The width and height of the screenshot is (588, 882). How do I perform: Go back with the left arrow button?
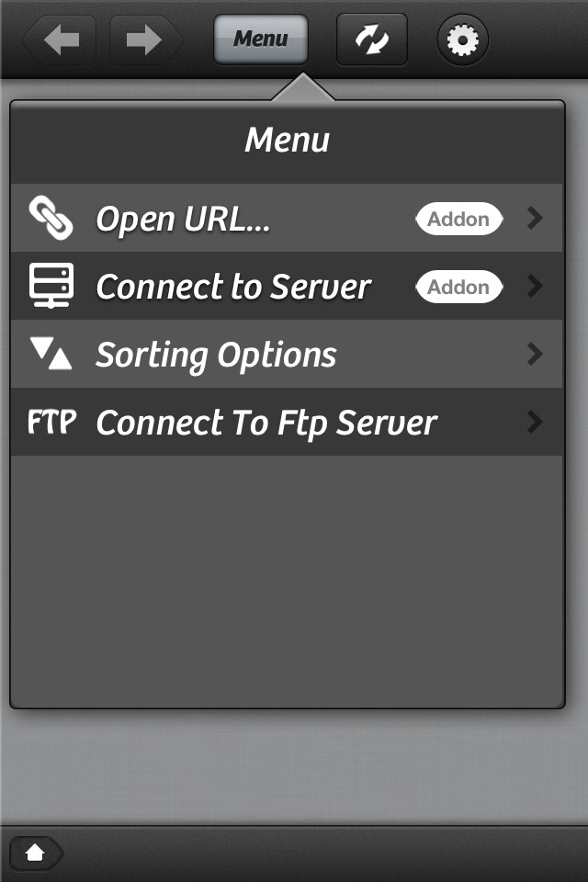pyautogui.click(x=62, y=40)
